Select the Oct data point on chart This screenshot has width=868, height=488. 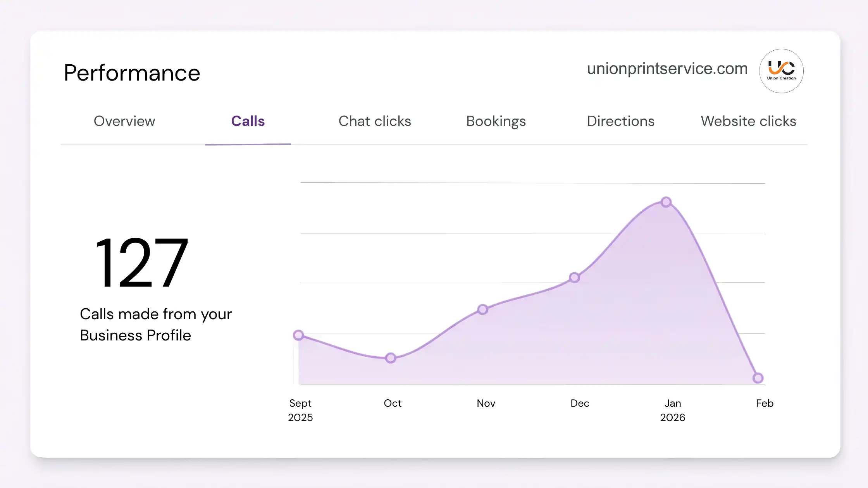point(391,358)
